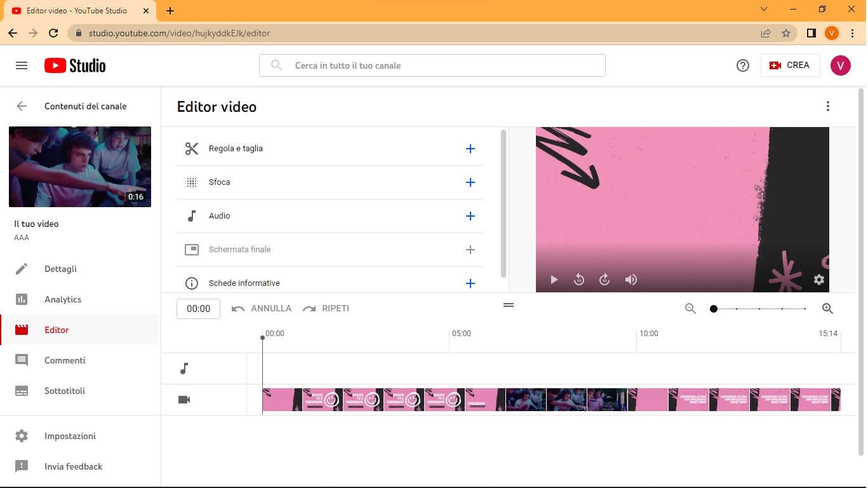Open the browser tab list chevron
This screenshot has width=868, height=488.
(x=763, y=10)
